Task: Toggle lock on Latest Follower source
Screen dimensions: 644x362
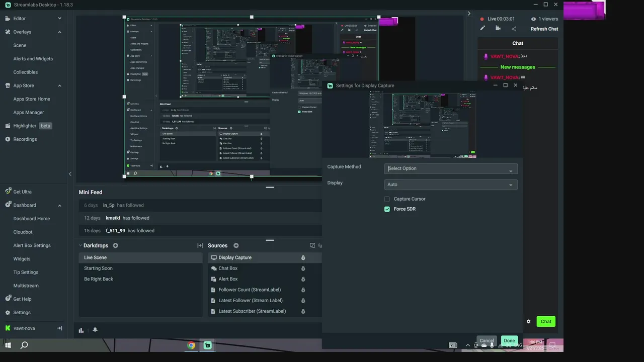Action: click(x=303, y=301)
